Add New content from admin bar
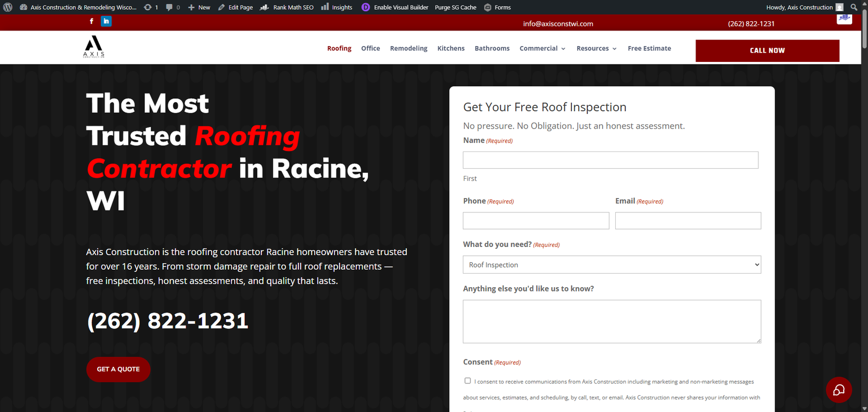This screenshot has height=412, width=868. pyautogui.click(x=199, y=7)
